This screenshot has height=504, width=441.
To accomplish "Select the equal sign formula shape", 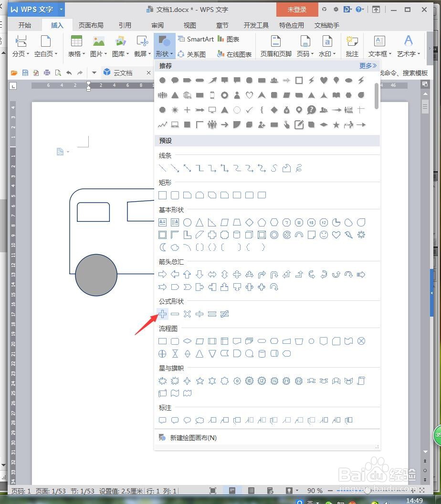I will 212,314.
